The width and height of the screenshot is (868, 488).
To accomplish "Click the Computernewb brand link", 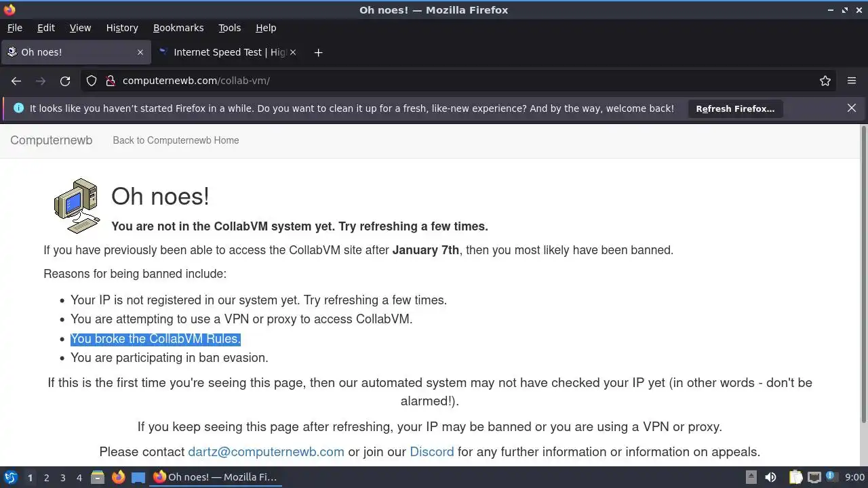I will (x=51, y=140).
